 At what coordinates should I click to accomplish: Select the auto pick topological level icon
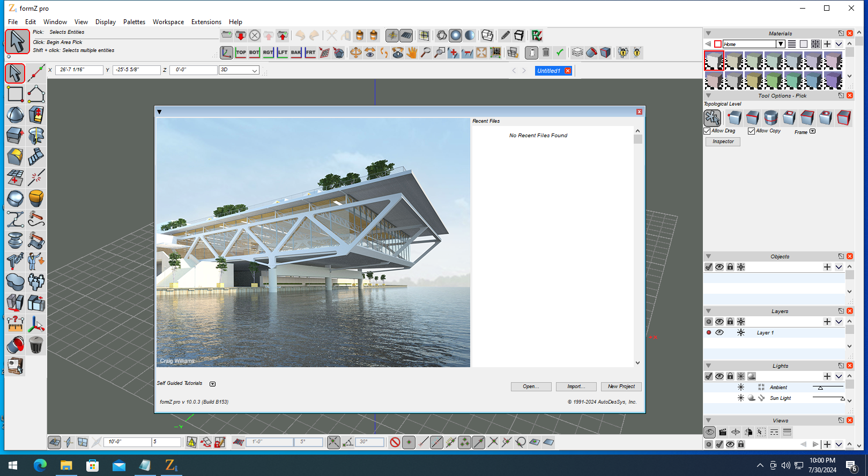[x=713, y=117]
